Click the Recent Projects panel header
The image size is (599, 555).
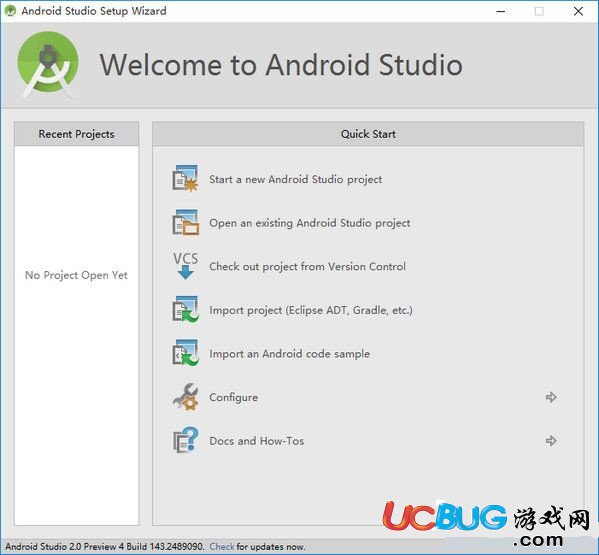(76, 134)
